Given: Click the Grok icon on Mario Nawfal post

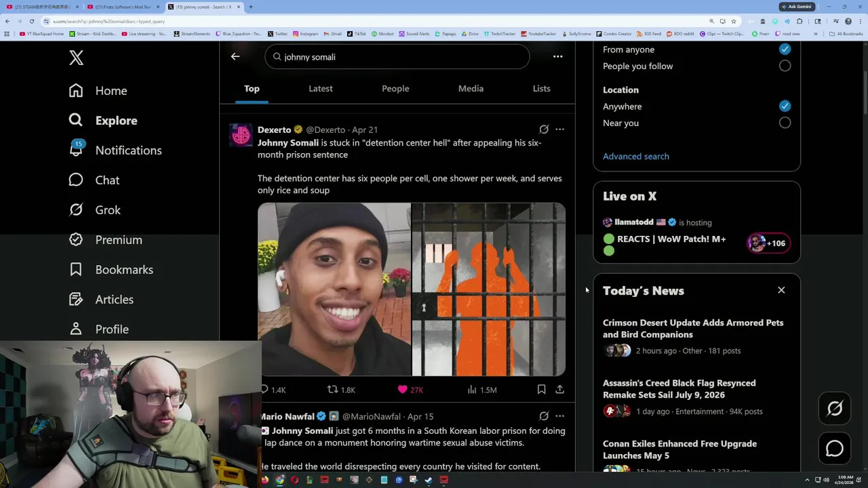Looking at the screenshot, I should (x=544, y=416).
